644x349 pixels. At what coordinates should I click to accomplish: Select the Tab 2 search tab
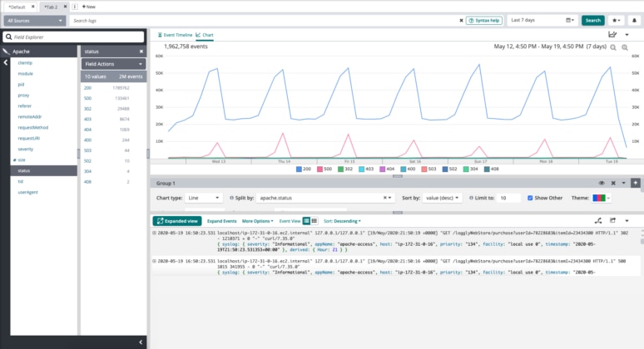tap(52, 6)
